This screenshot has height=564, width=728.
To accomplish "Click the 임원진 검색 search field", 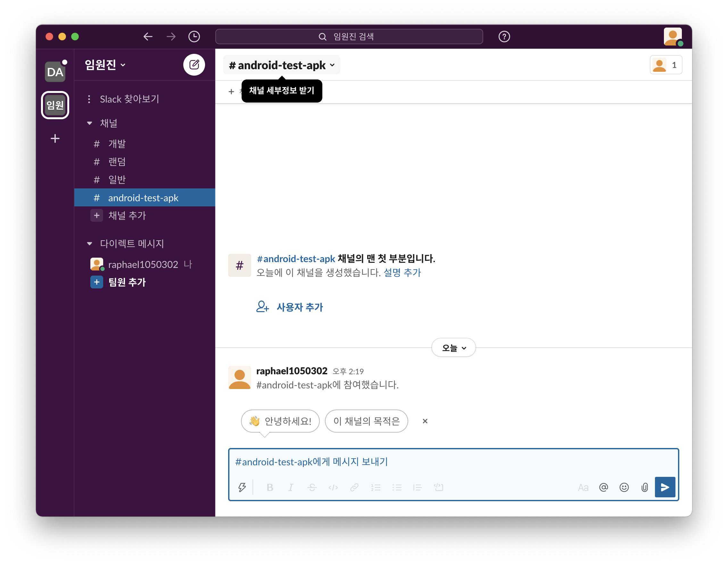I will coord(349,36).
